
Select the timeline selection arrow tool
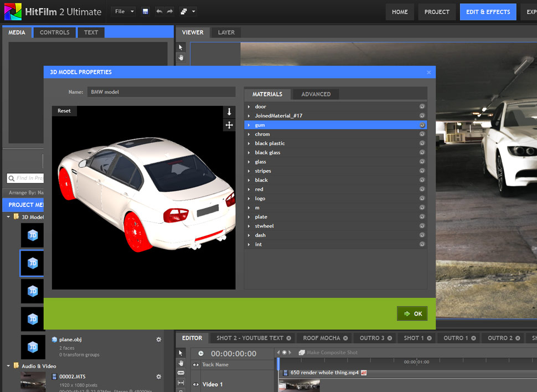coord(181,353)
